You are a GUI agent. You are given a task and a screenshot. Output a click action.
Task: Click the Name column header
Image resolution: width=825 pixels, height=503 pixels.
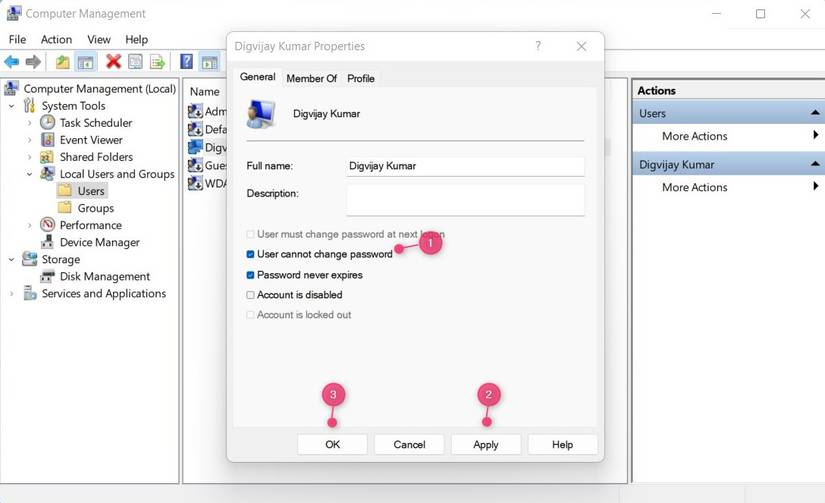(206, 92)
